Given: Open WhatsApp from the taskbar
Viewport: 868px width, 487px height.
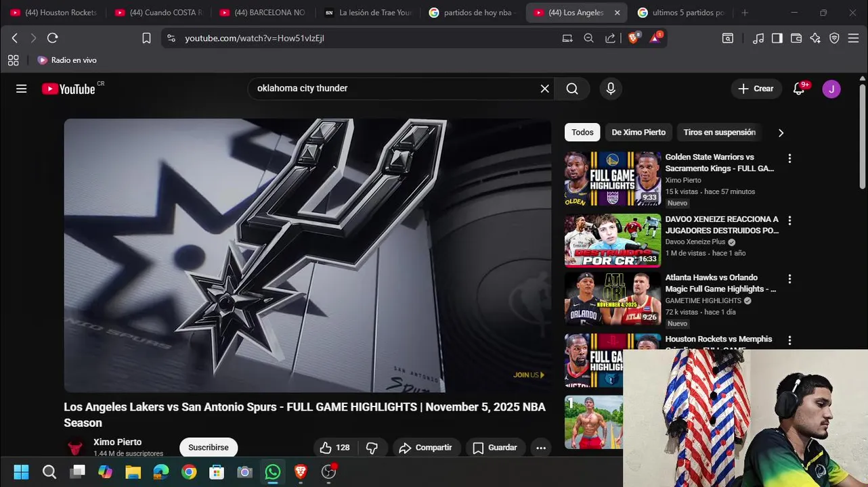Looking at the screenshot, I should (273, 471).
